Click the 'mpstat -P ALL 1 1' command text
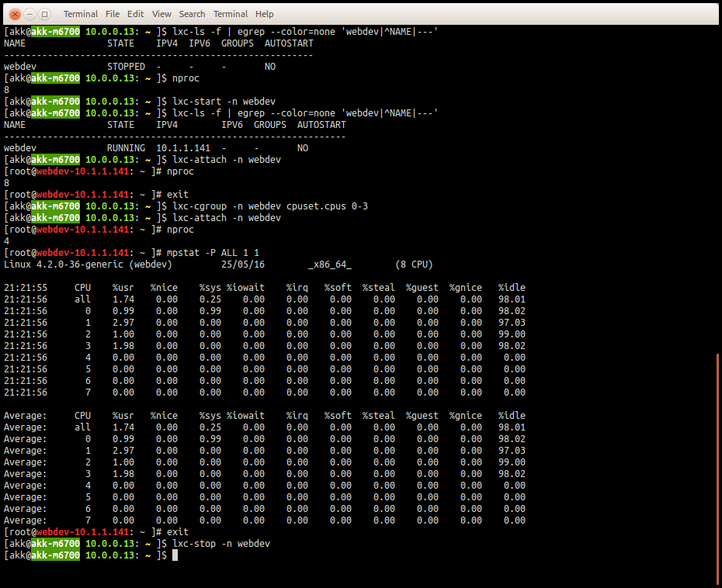The width and height of the screenshot is (722, 588). point(213,253)
